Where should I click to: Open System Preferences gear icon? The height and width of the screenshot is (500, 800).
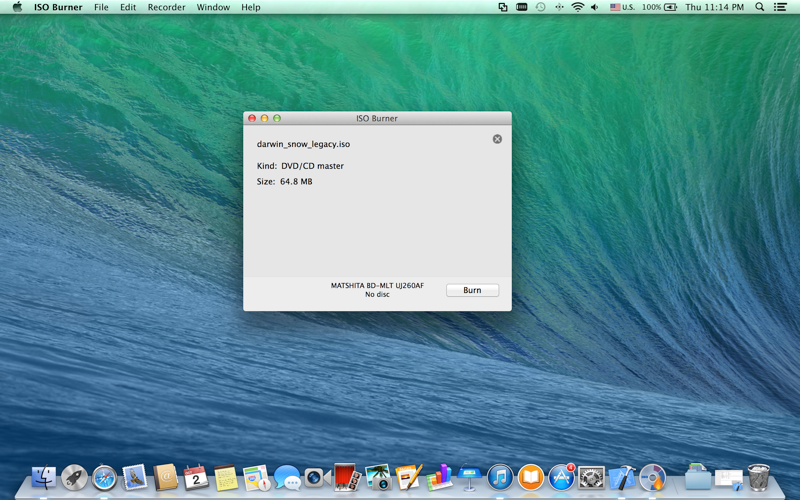point(591,478)
